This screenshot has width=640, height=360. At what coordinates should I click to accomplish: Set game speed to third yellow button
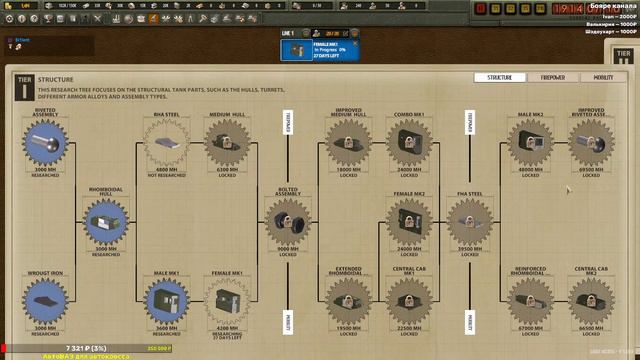pyautogui.click(x=525, y=9)
